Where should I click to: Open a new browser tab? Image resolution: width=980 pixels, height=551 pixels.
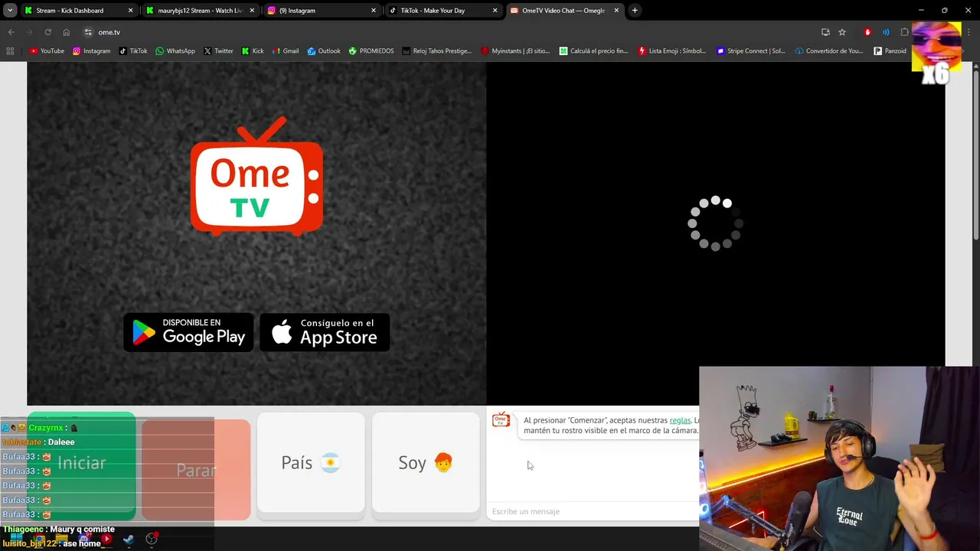tap(635, 11)
